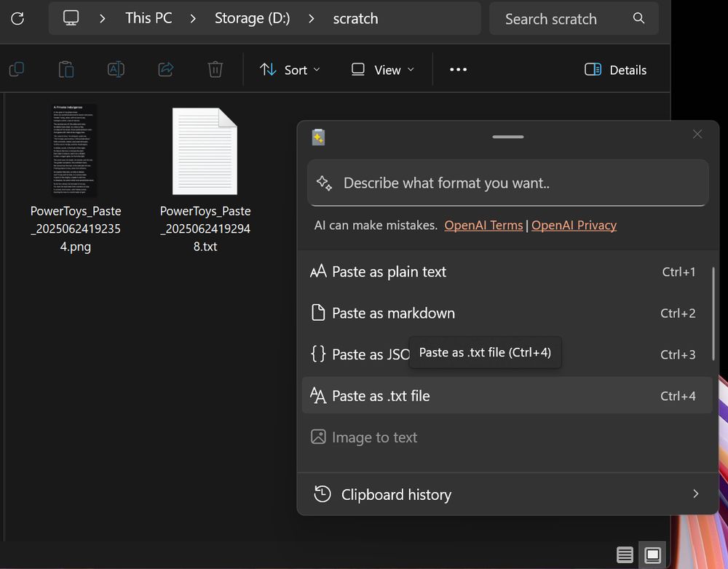Screen dimensions: 728x569
Task: Expand the chevron after This PC
Action: pyautogui.click(x=193, y=19)
